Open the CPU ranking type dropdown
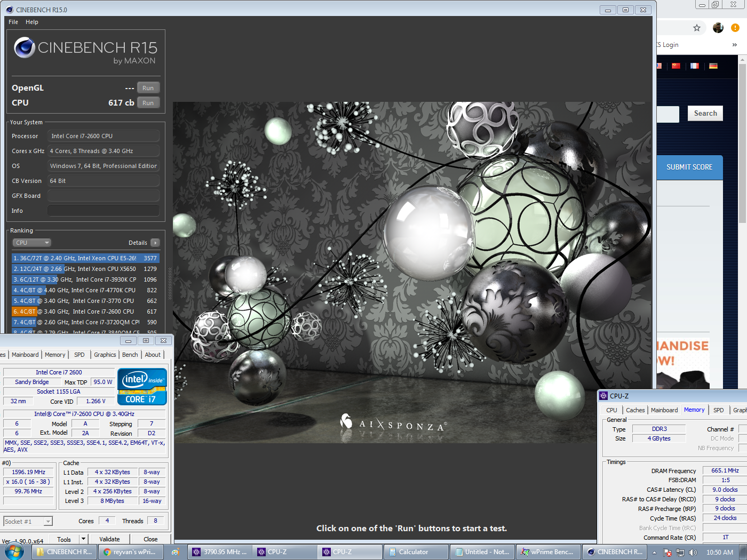Screen dimensions: 747x560 click(32, 243)
